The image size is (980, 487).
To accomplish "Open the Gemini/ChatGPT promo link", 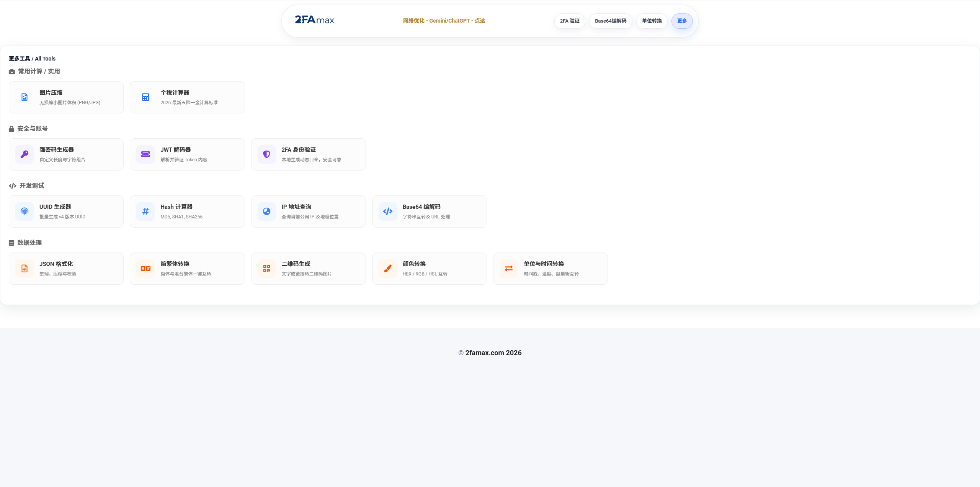I will (444, 21).
